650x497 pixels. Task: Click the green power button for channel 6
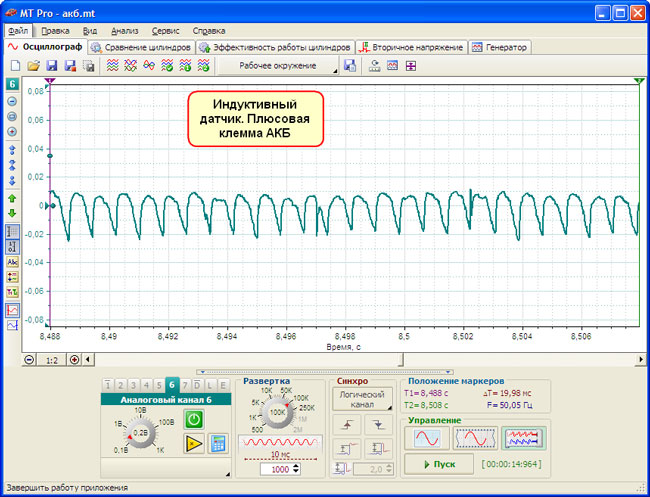coord(195,421)
